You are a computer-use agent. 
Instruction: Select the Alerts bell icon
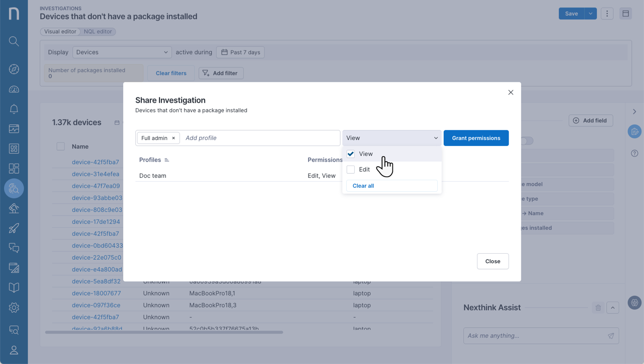(14, 109)
